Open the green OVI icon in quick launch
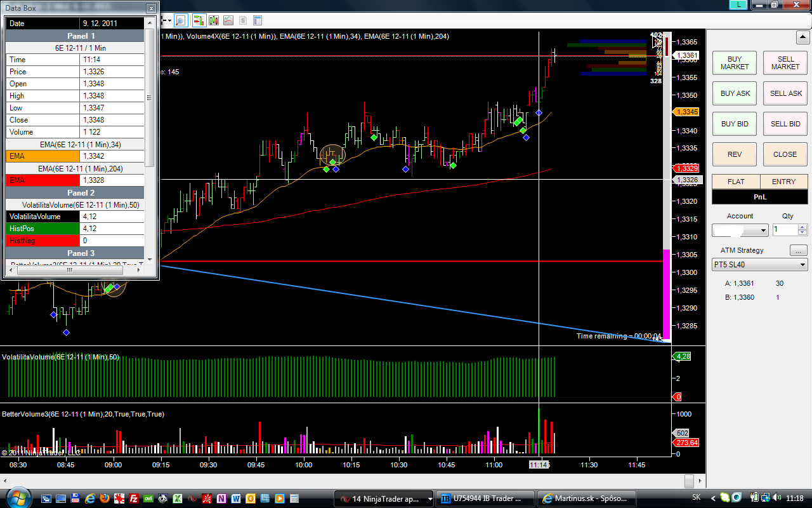 tap(148, 498)
